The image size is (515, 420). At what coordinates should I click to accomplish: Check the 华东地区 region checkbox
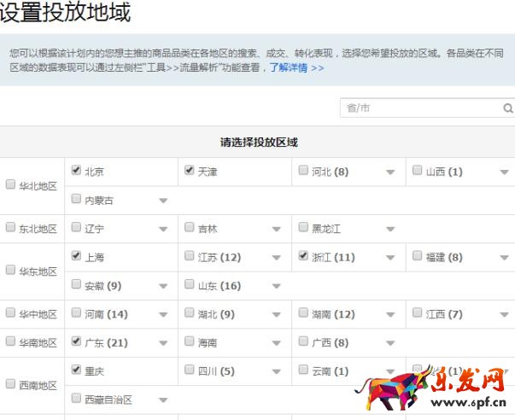click(x=10, y=271)
